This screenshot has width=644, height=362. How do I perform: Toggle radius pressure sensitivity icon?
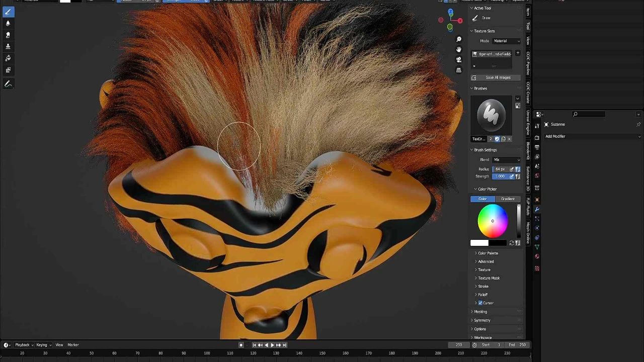pyautogui.click(x=512, y=169)
